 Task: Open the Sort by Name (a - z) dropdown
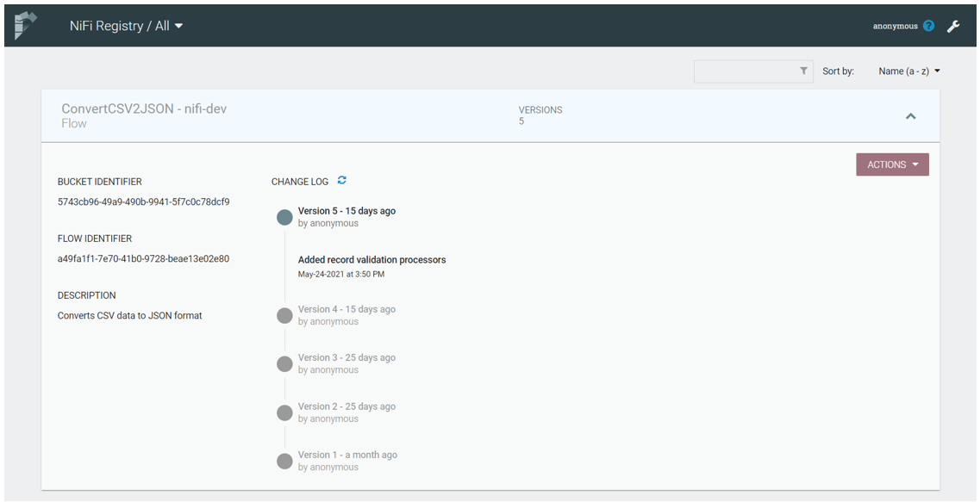[909, 71]
